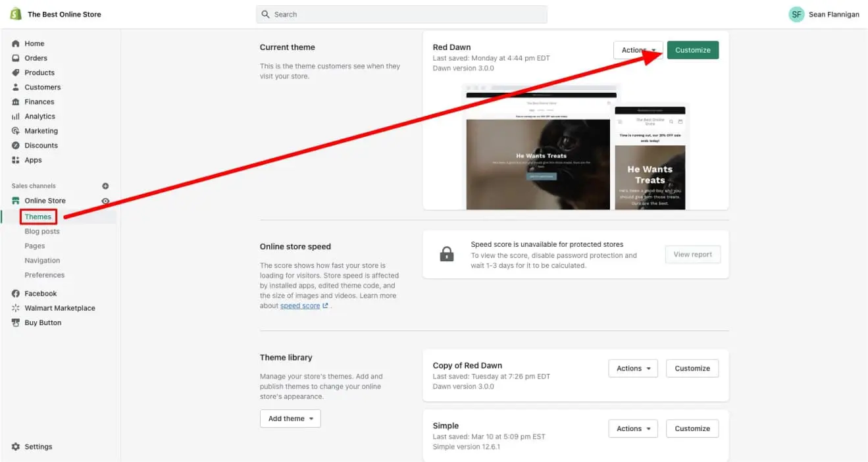Customize the Simple theme

pos(692,428)
